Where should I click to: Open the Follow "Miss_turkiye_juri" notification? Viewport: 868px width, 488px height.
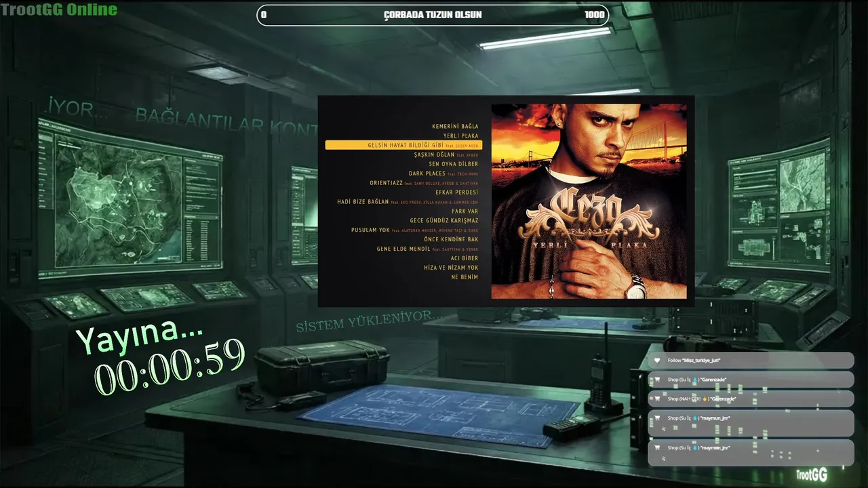coord(751,361)
